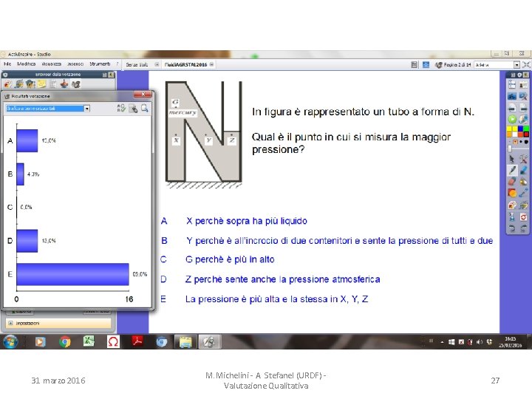Open the Action Browser spinning-top icon

coord(64,83)
